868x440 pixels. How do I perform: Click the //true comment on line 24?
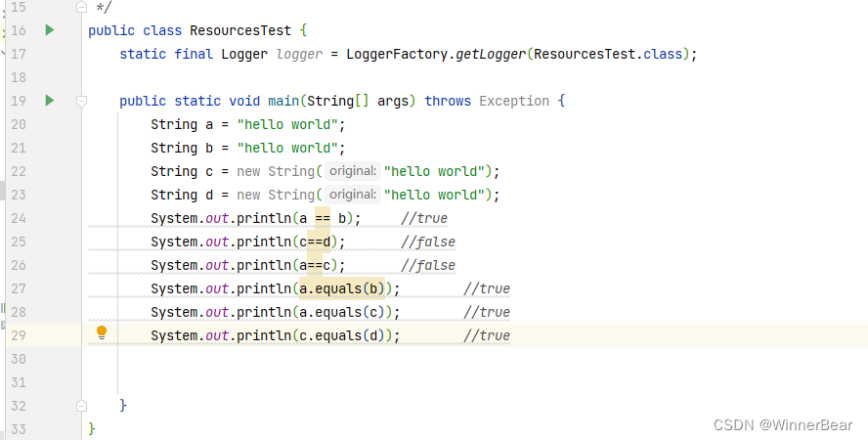pyautogui.click(x=424, y=218)
